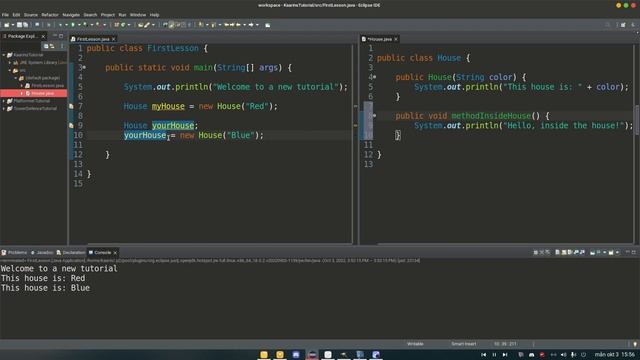Viewport: 640px width, 360px height.
Task: Open the dropdown arrow beside Back navigation arrow
Action: point(244,25)
